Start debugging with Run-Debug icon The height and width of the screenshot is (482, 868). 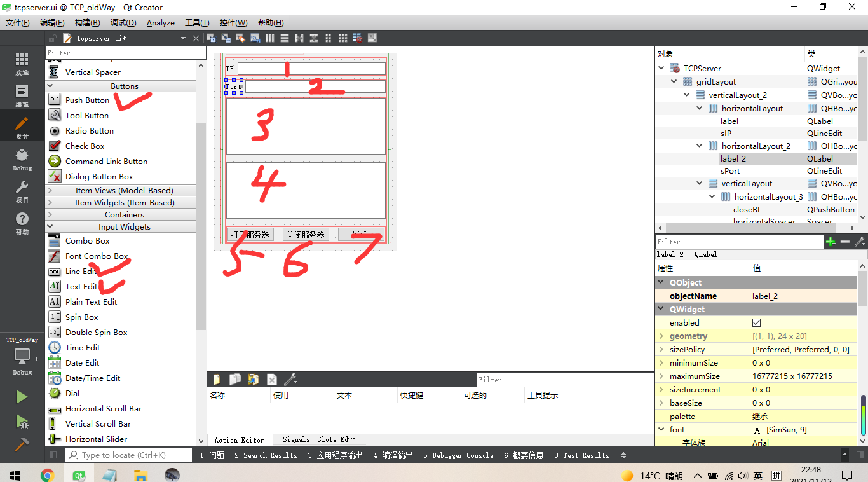(x=22, y=421)
